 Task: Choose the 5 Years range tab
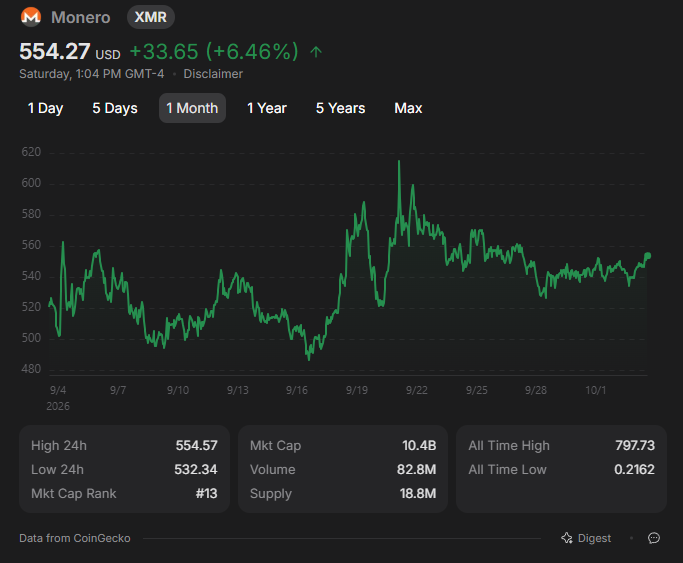[341, 108]
